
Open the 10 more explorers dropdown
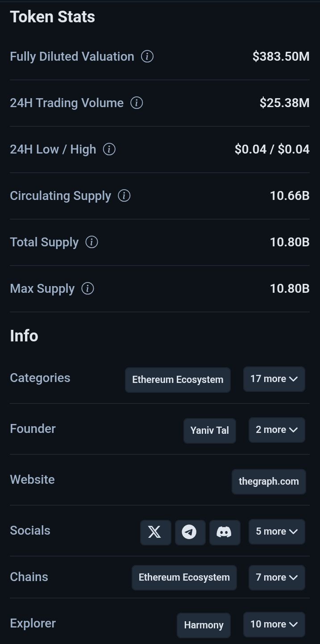(274, 625)
